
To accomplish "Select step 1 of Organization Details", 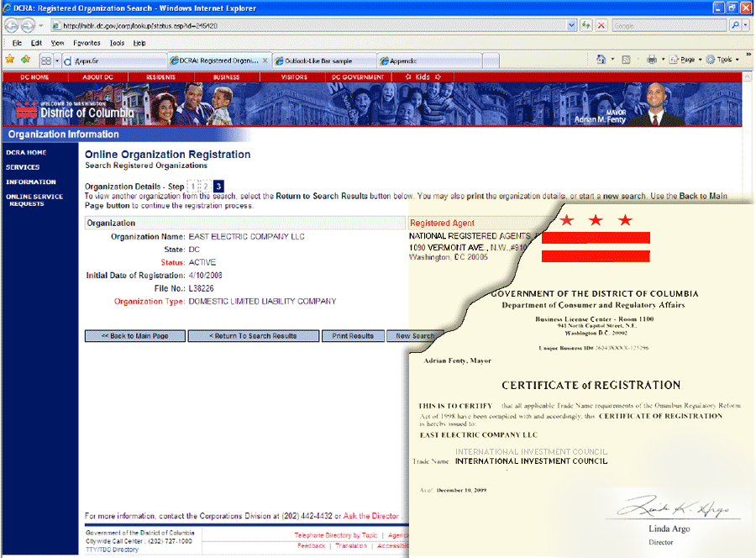I will point(193,187).
